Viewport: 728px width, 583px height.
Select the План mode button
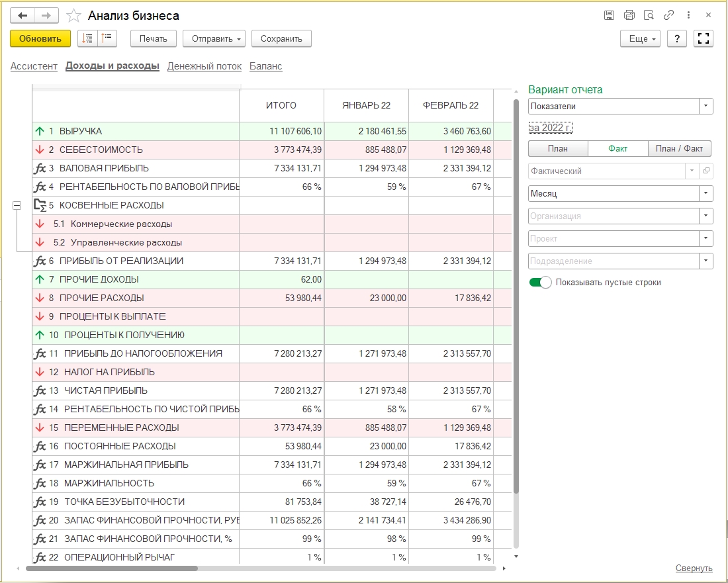click(x=558, y=148)
